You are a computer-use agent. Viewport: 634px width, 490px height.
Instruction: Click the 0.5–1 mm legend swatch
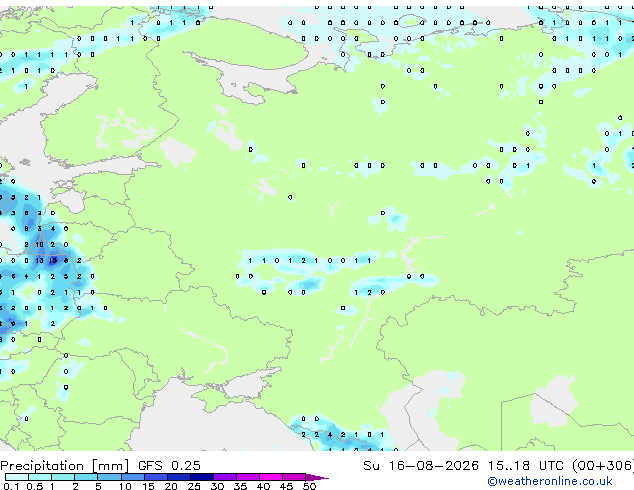coord(40,477)
